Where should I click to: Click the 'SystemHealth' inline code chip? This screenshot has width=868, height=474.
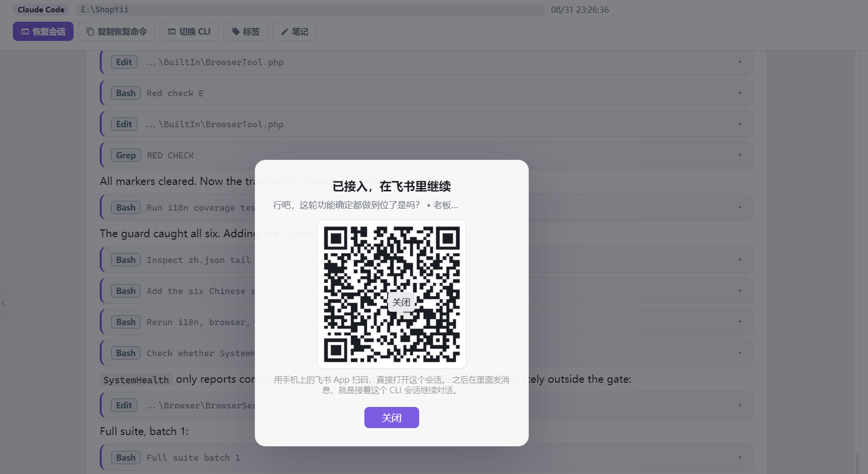coord(136,380)
